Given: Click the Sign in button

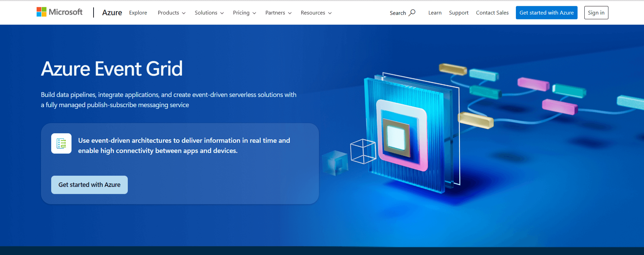Looking at the screenshot, I should pyautogui.click(x=596, y=13).
